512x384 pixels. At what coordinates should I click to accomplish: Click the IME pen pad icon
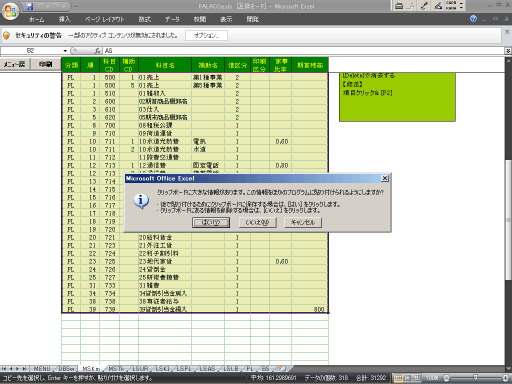[438, 6]
